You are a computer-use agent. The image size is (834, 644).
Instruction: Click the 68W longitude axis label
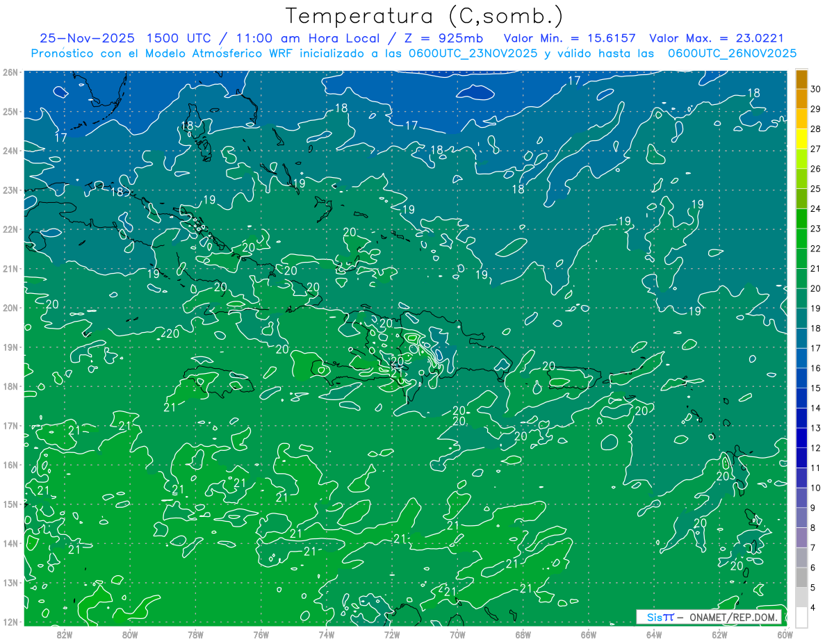(523, 634)
